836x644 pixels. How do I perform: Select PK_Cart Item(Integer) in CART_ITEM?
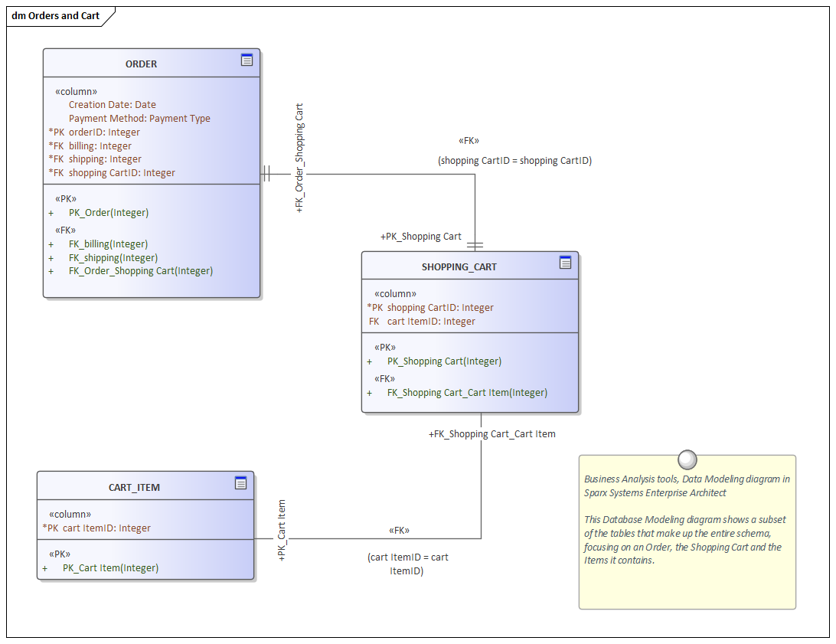point(111,567)
